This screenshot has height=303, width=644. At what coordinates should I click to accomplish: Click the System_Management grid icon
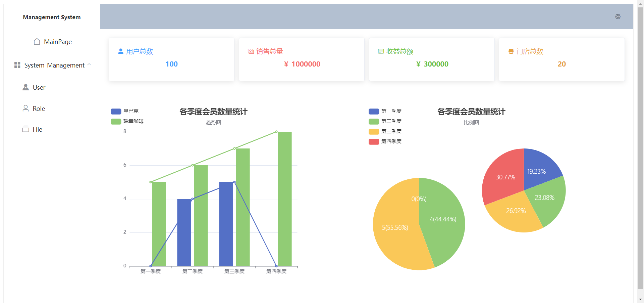tap(17, 65)
